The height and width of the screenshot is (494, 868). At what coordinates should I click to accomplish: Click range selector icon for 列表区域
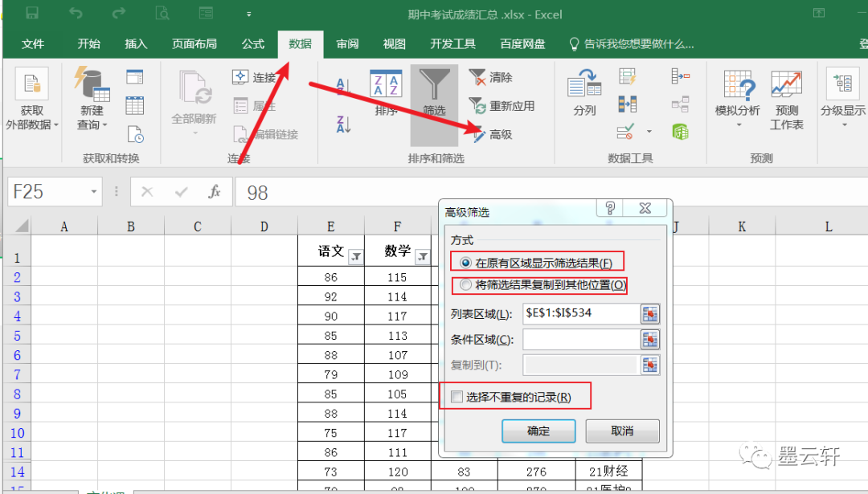(650, 314)
